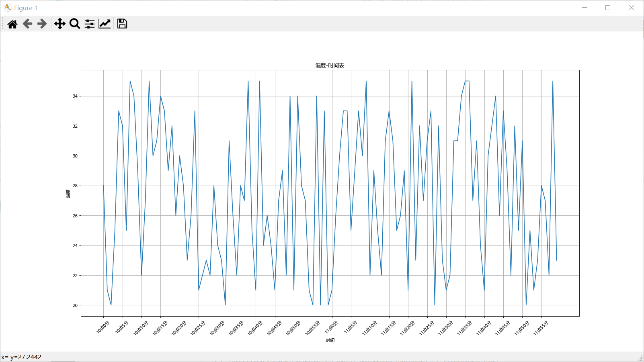This screenshot has width=644, height=362.
Task: Click the window resize grip in status bar
Action: pos(640,358)
